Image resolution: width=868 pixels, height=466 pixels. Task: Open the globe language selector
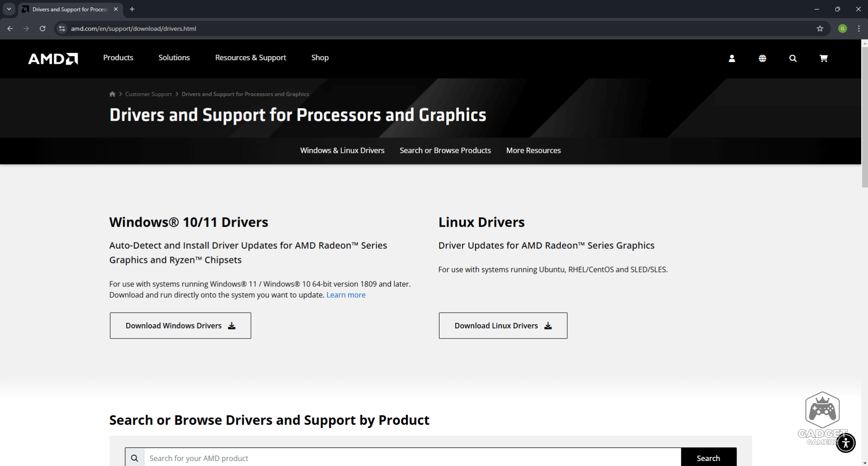pyautogui.click(x=762, y=58)
